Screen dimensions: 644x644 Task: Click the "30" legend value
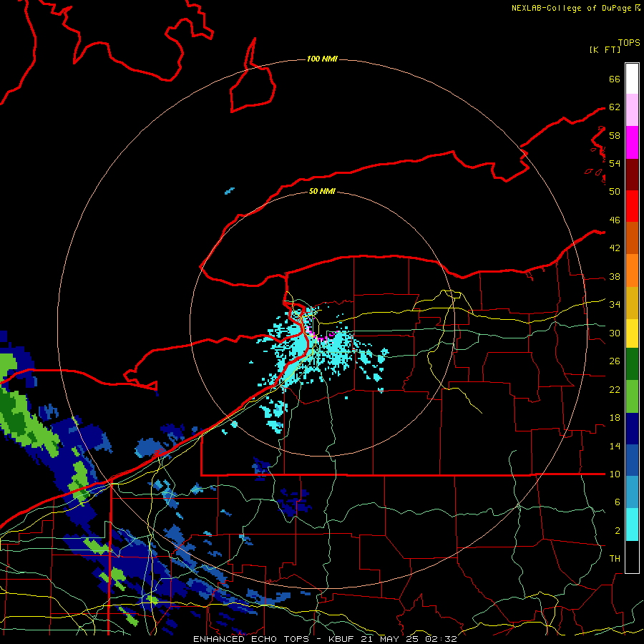(x=615, y=333)
